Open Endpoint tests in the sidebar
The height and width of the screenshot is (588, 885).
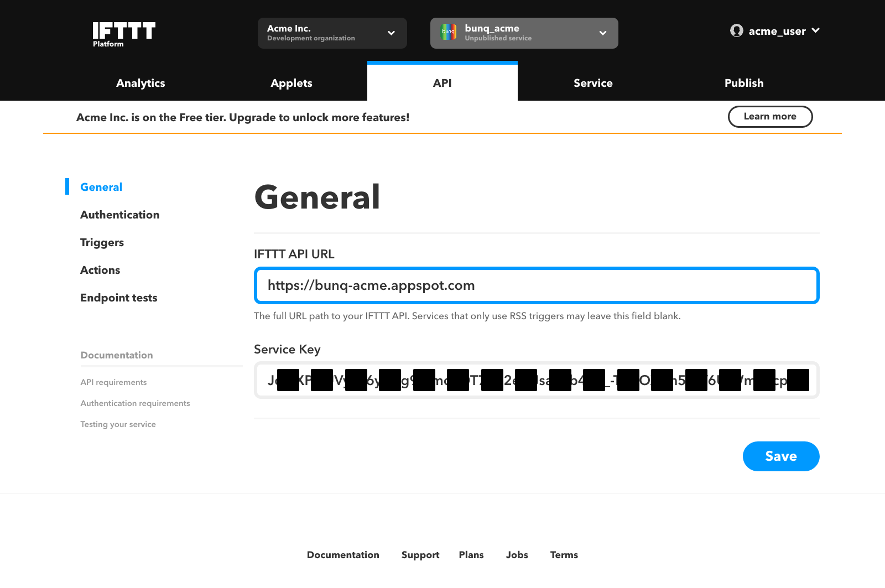(119, 298)
